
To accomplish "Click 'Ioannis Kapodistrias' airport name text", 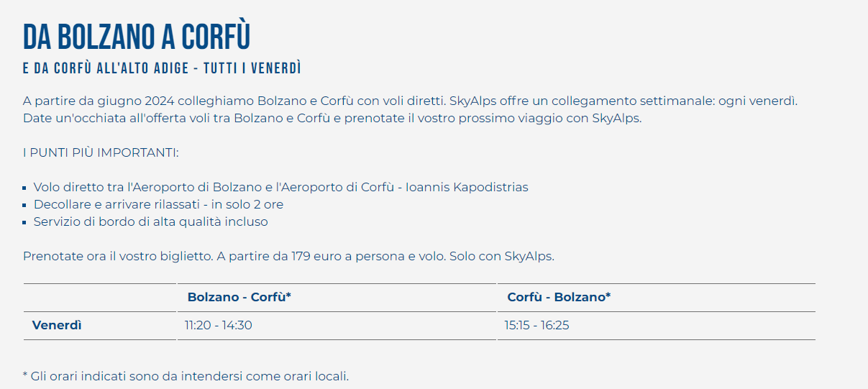I will click(x=467, y=187).
